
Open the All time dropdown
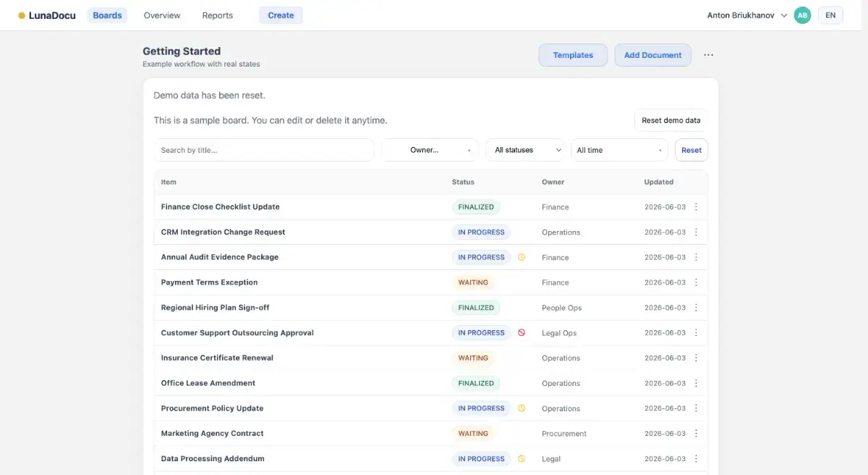(x=619, y=150)
